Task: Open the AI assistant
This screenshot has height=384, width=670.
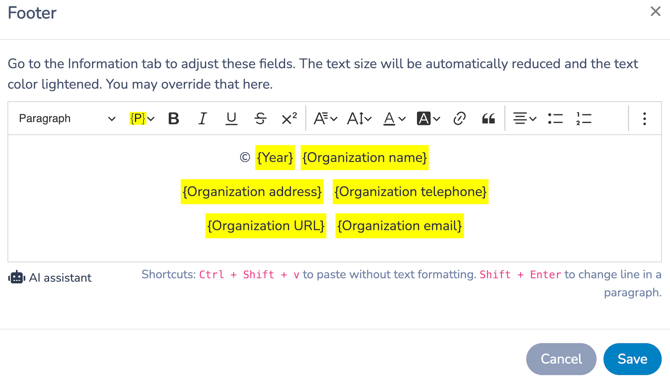Action: point(50,278)
